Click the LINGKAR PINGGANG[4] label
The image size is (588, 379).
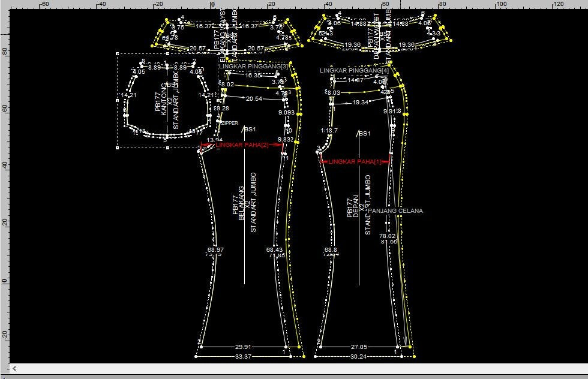[354, 71]
